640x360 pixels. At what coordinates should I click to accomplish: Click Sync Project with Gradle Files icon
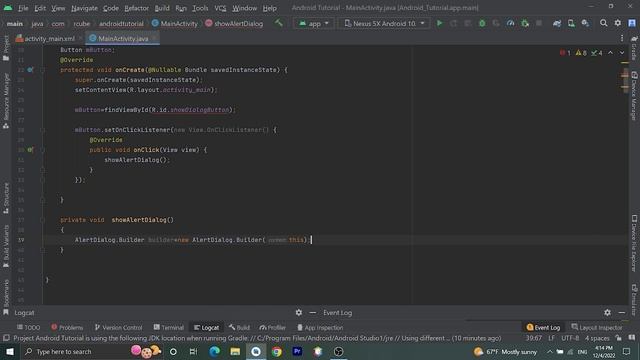click(557, 23)
